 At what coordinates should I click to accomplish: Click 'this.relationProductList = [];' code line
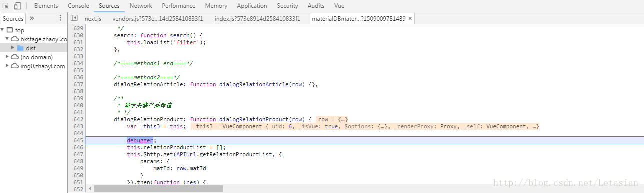[x=176, y=147]
